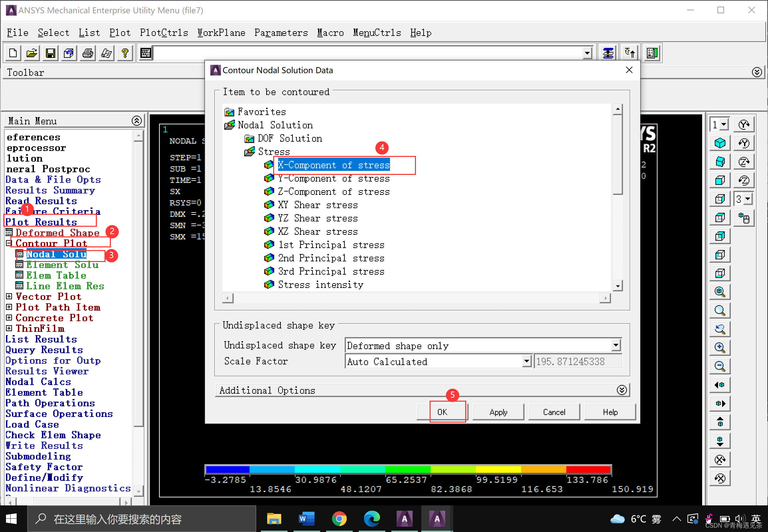This screenshot has height=532, width=768.
Task: Open the PlotCtrls menu
Action: [164, 33]
